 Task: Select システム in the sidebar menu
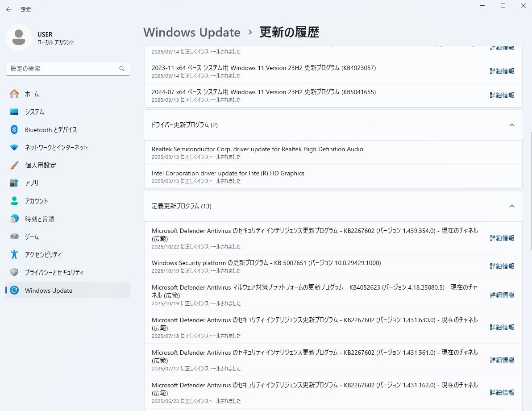(x=34, y=112)
